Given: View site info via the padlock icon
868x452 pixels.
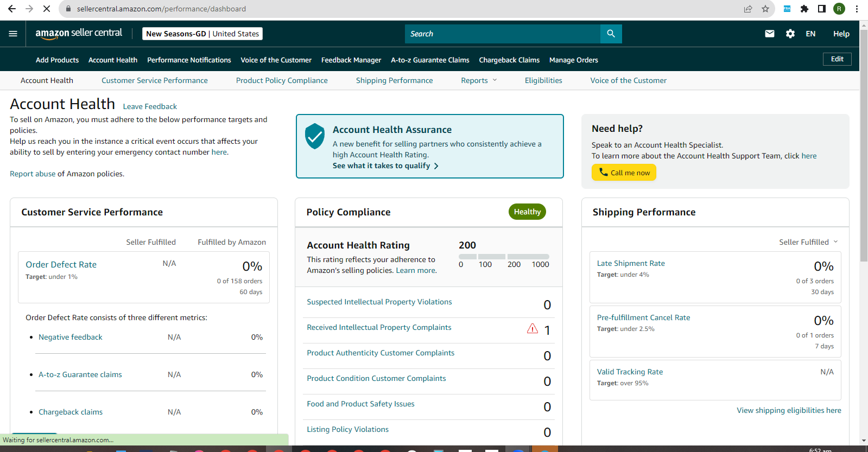Looking at the screenshot, I should coord(68,9).
